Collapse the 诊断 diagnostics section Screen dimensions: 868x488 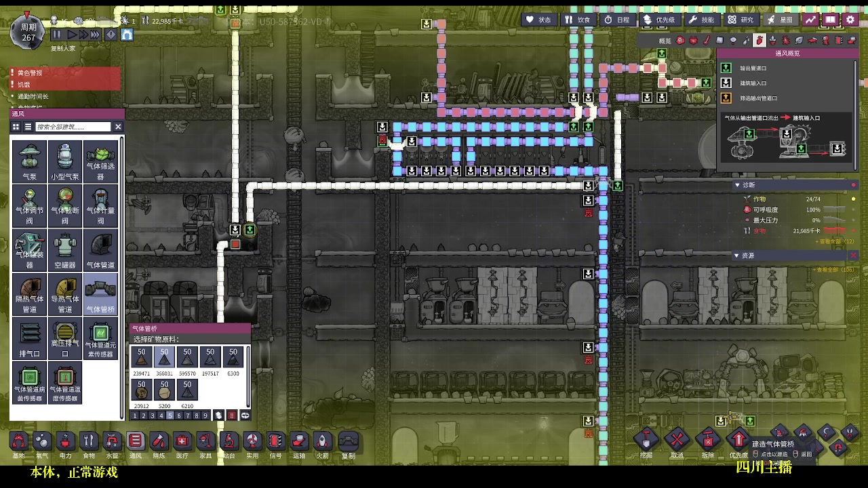(737, 185)
